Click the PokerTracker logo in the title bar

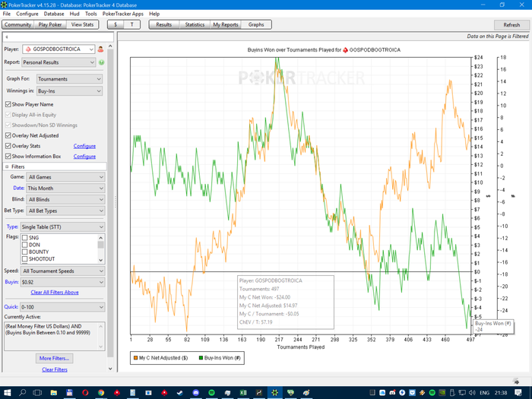(4, 5)
